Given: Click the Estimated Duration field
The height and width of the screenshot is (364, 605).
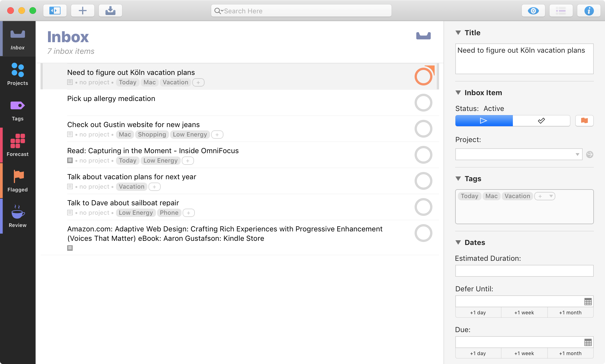Looking at the screenshot, I should [524, 271].
